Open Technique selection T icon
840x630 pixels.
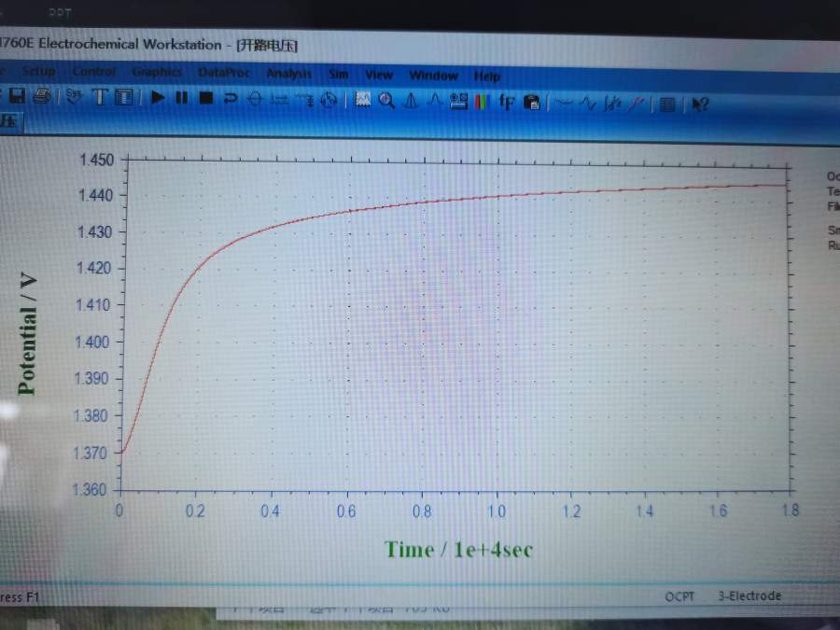[x=100, y=97]
